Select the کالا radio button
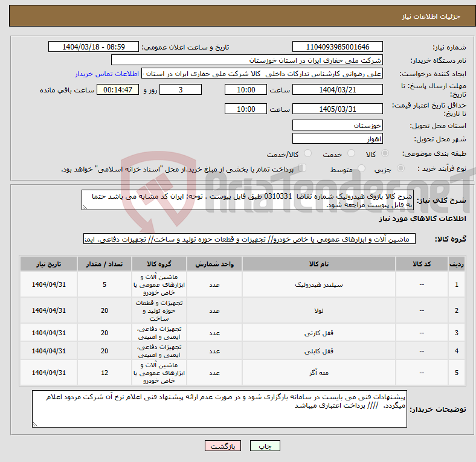Image resolution: width=476 pixels, height=462 pixels. coord(385,153)
